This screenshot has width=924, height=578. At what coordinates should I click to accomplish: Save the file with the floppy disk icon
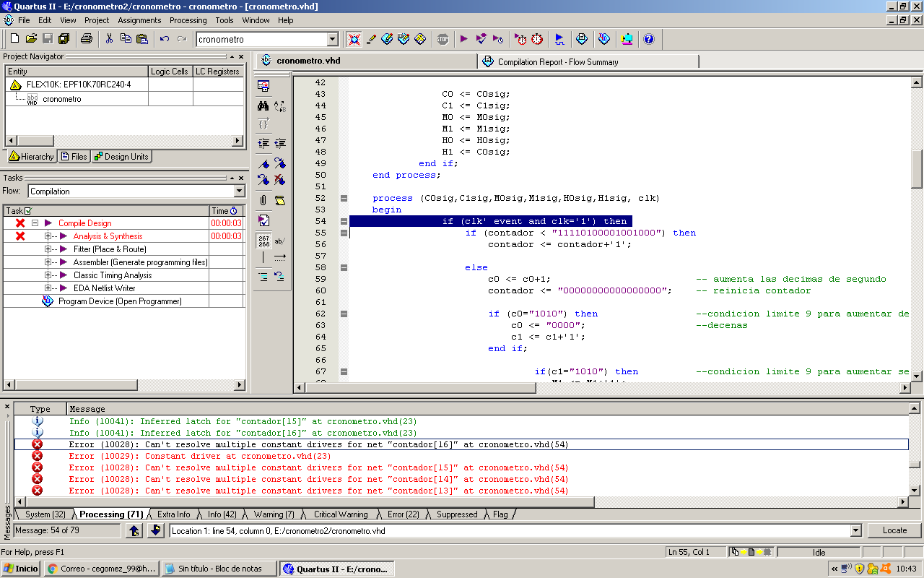pyautogui.click(x=48, y=39)
